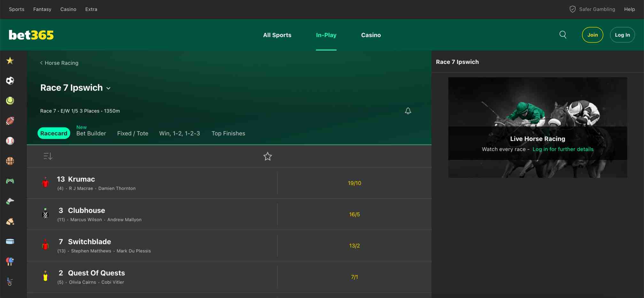Expand the Race 7 Ipswich dropdown
644x298 pixels.
[x=108, y=88]
